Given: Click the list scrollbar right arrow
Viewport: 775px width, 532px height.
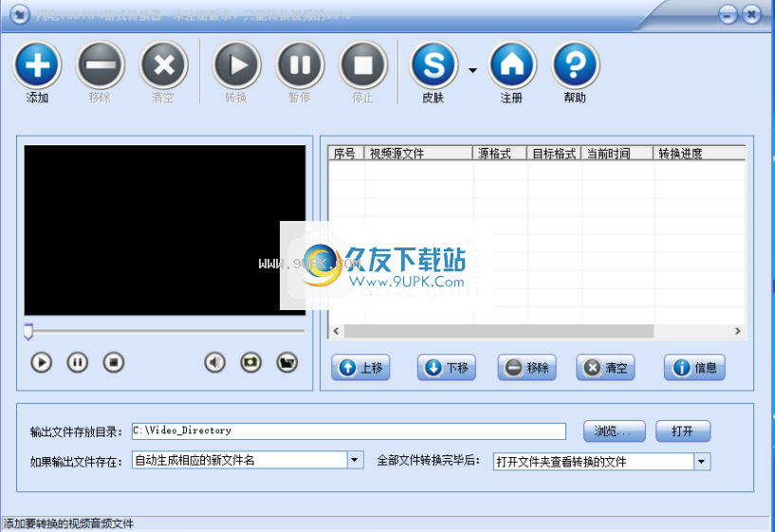Looking at the screenshot, I should point(737,331).
